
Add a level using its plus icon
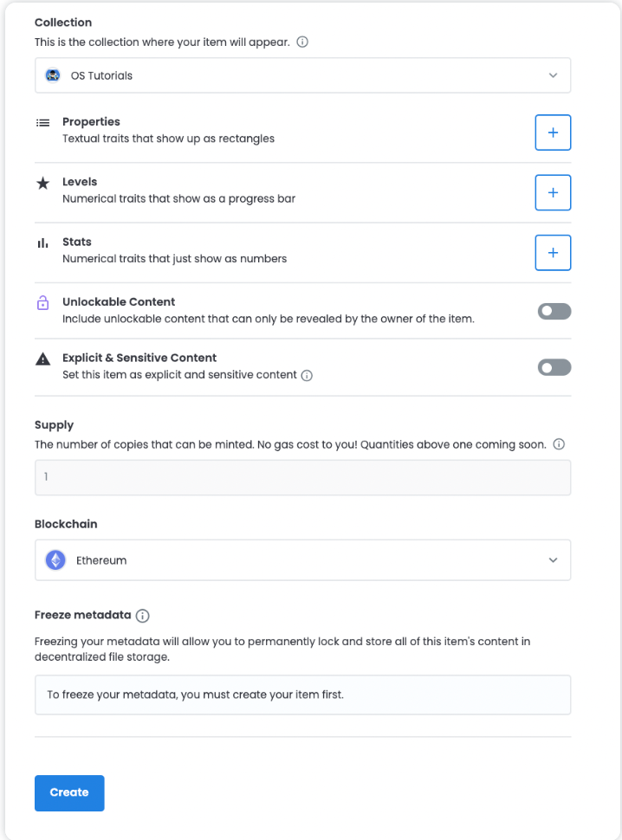click(x=553, y=192)
